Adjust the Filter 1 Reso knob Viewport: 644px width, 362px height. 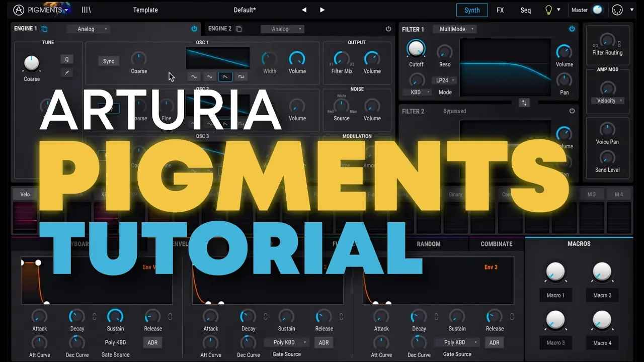point(444,52)
